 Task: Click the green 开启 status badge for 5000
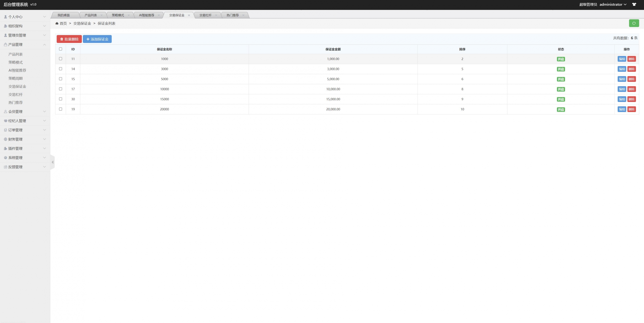coord(561,79)
